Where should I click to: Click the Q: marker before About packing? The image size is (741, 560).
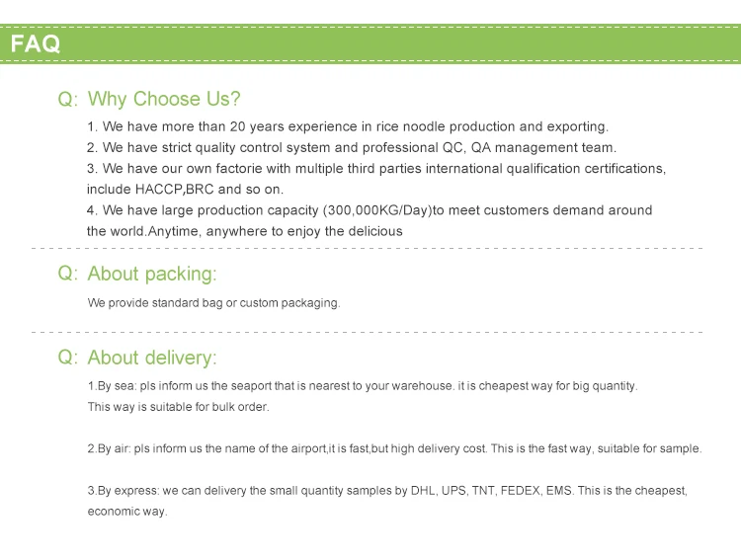(x=67, y=274)
